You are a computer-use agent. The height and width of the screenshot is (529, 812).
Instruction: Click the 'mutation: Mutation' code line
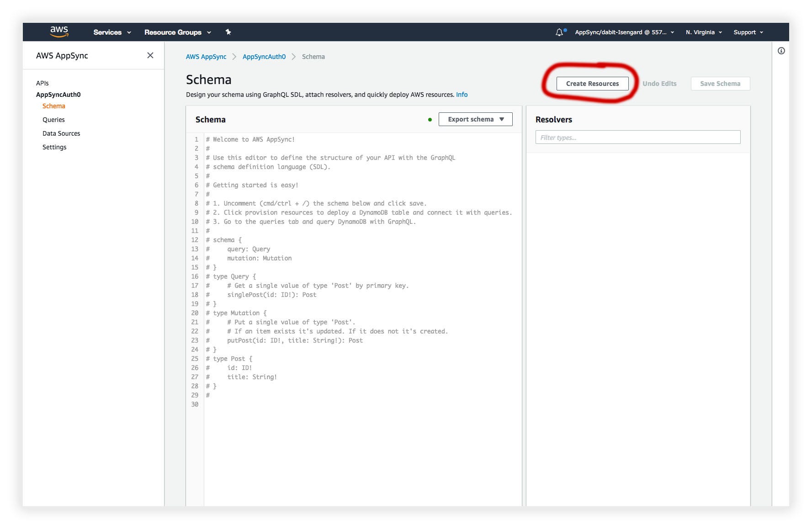tap(249, 258)
